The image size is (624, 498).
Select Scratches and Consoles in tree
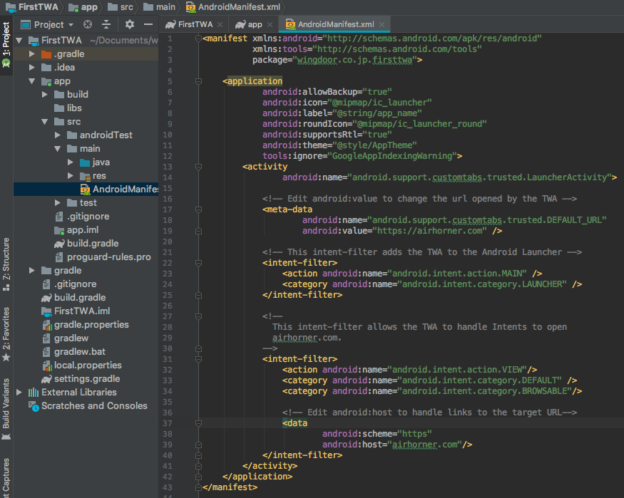[93, 406]
